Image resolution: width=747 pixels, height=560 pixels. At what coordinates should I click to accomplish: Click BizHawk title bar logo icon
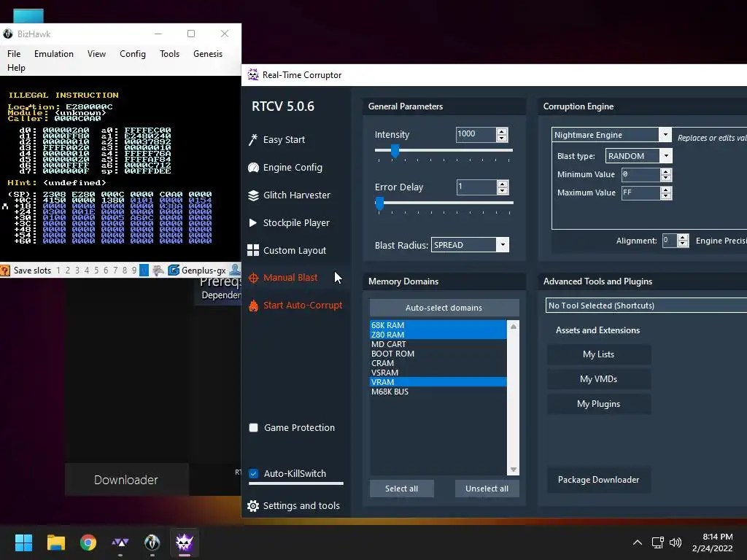(x=8, y=34)
